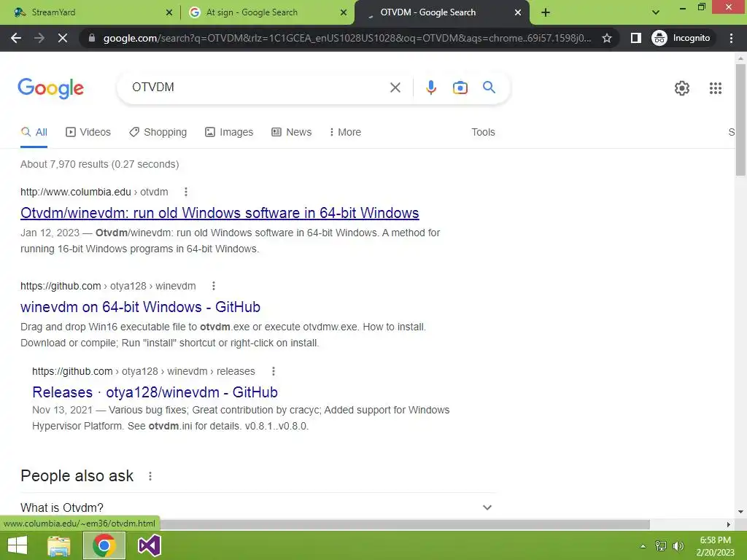The height and width of the screenshot is (560, 747).
Task: Expand the More search filters
Action: [345, 133]
